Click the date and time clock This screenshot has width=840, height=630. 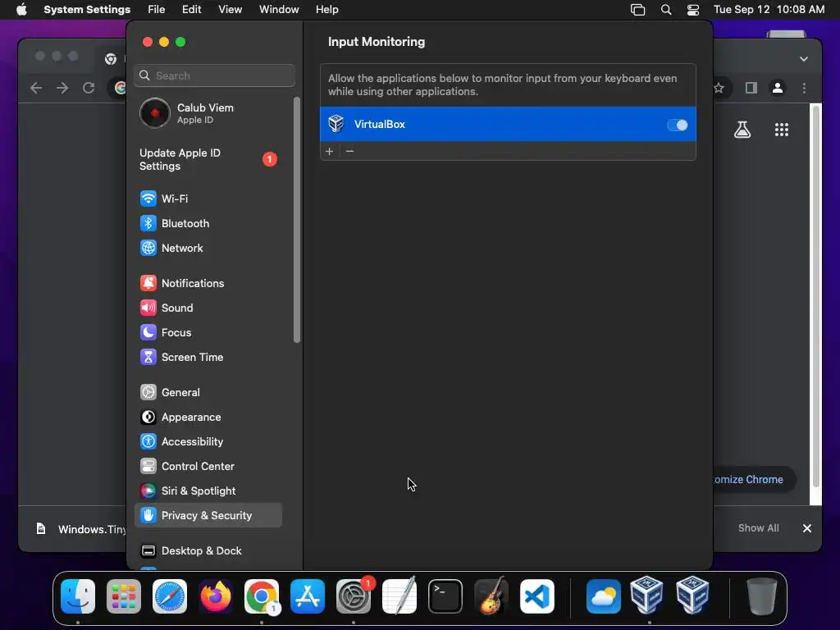point(769,10)
